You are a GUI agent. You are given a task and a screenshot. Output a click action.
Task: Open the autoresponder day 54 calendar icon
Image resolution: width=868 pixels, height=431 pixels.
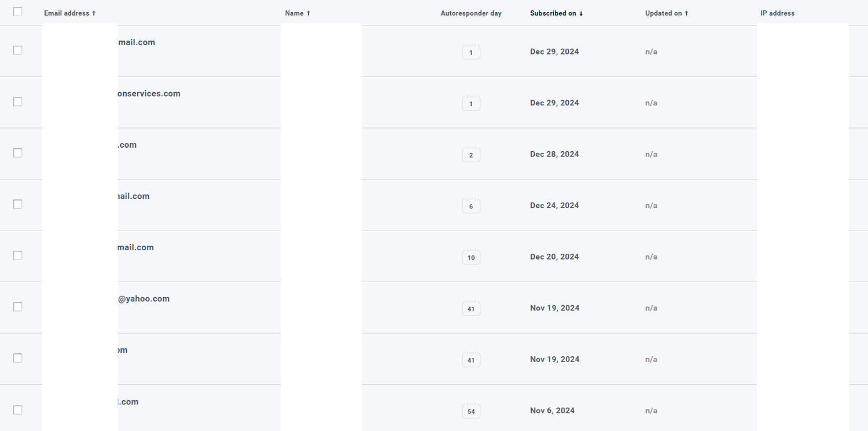pyautogui.click(x=471, y=411)
